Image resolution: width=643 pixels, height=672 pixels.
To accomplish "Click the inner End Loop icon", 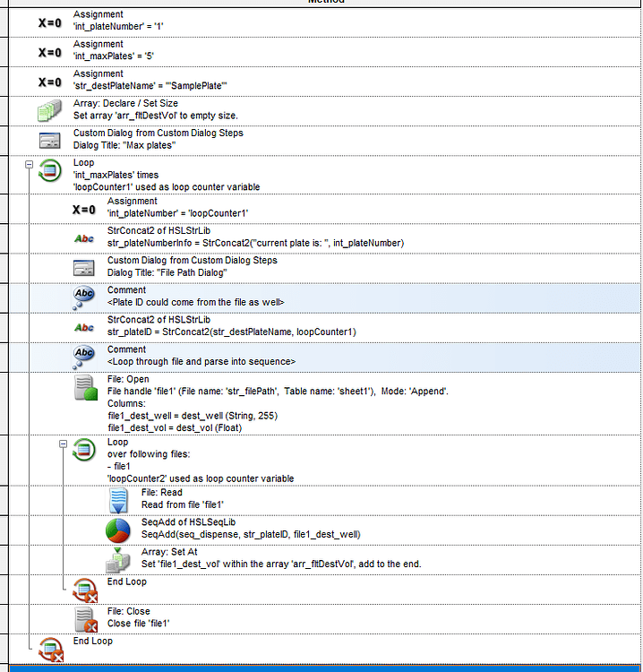I will click(85, 590).
